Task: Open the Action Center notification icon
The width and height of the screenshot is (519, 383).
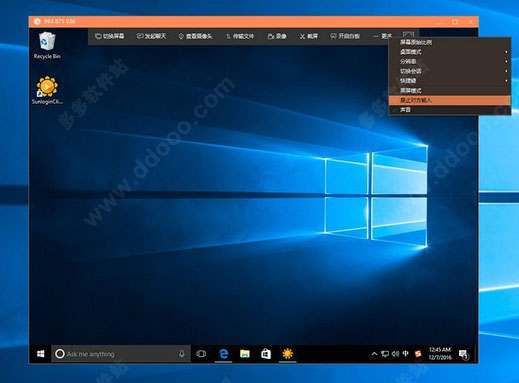Action: [464, 355]
